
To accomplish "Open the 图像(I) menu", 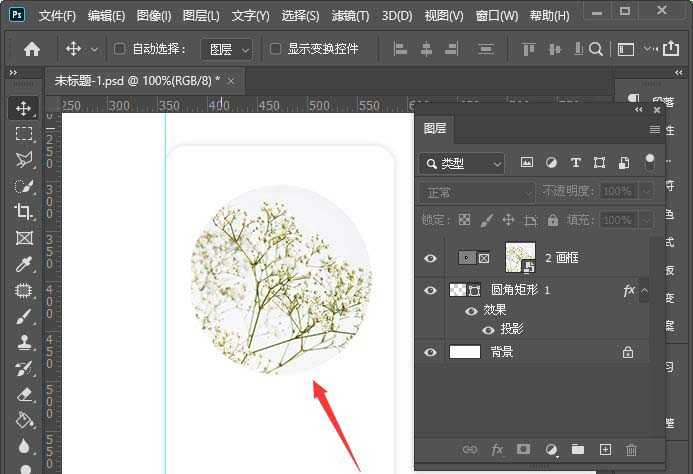I will 154,16.
